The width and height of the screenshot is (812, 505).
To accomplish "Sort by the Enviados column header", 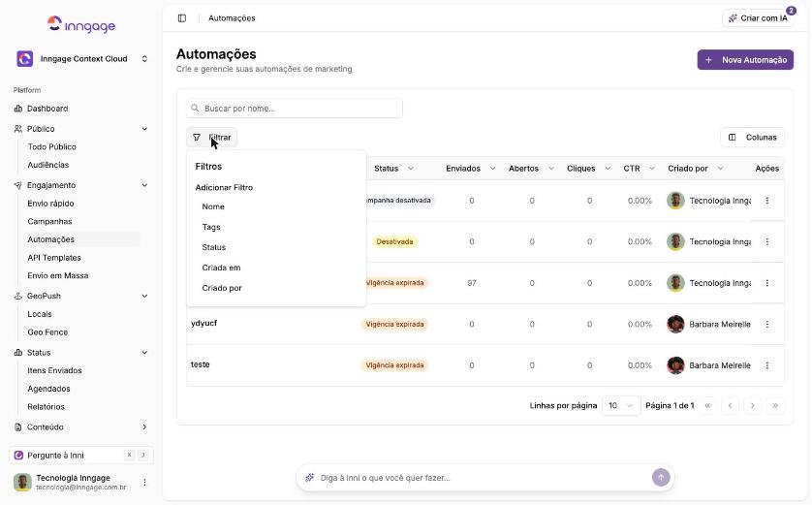I will point(470,169).
